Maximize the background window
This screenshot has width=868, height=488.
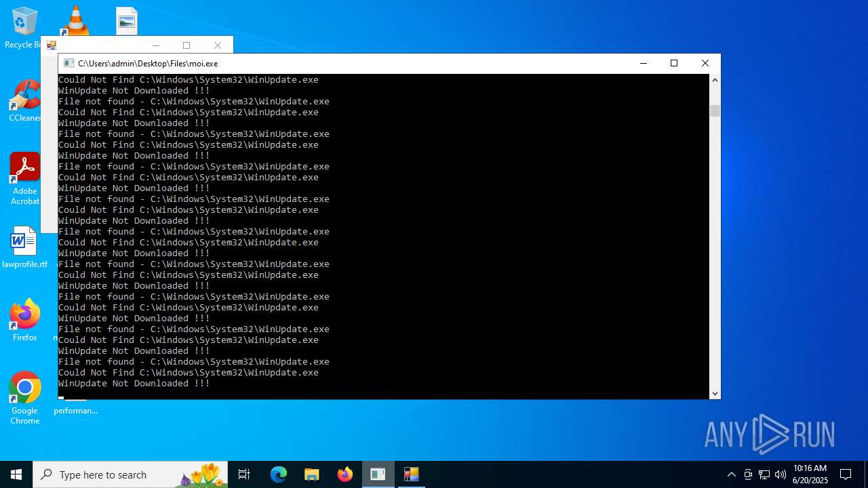click(186, 45)
